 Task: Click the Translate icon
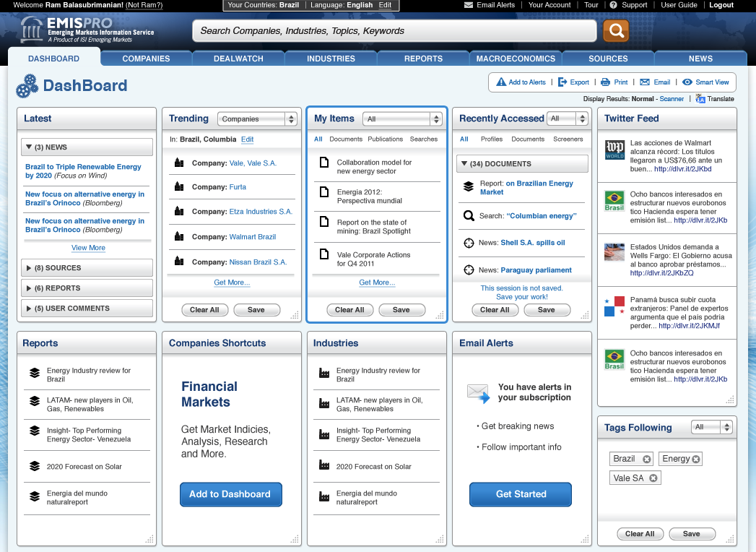pos(700,99)
